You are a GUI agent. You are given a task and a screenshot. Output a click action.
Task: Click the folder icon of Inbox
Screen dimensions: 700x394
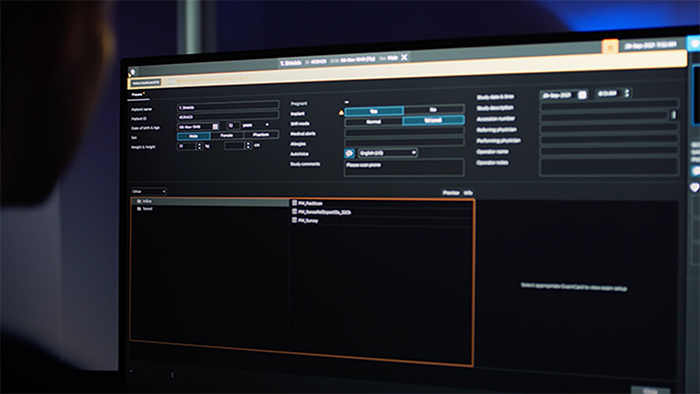click(x=139, y=202)
